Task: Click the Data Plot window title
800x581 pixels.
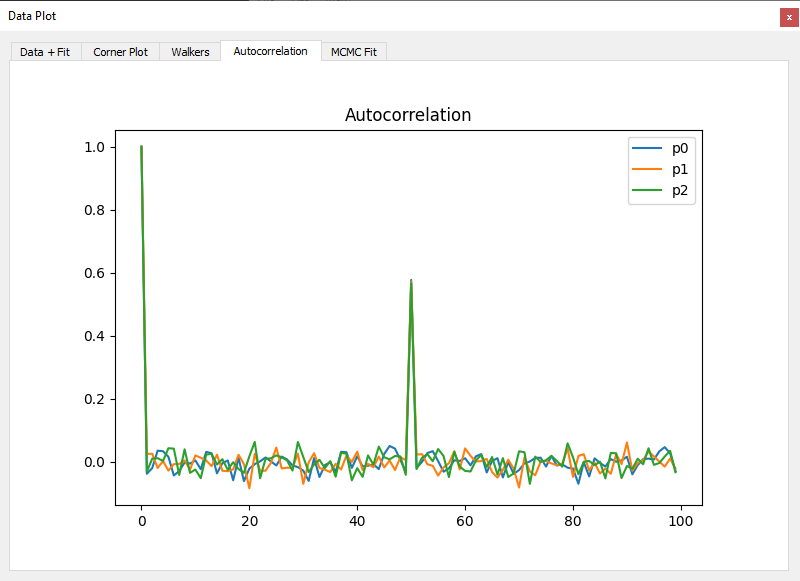Action: tap(32, 16)
